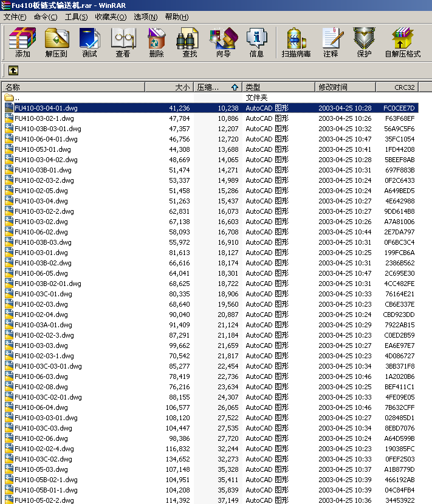Click the up-one-level arrow button
Image resolution: width=432 pixels, height=504 pixels.
(x=13, y=70)
